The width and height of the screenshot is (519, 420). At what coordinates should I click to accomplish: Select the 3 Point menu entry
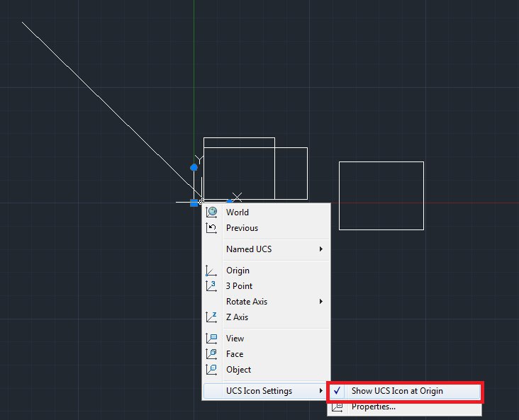[266, 286]
